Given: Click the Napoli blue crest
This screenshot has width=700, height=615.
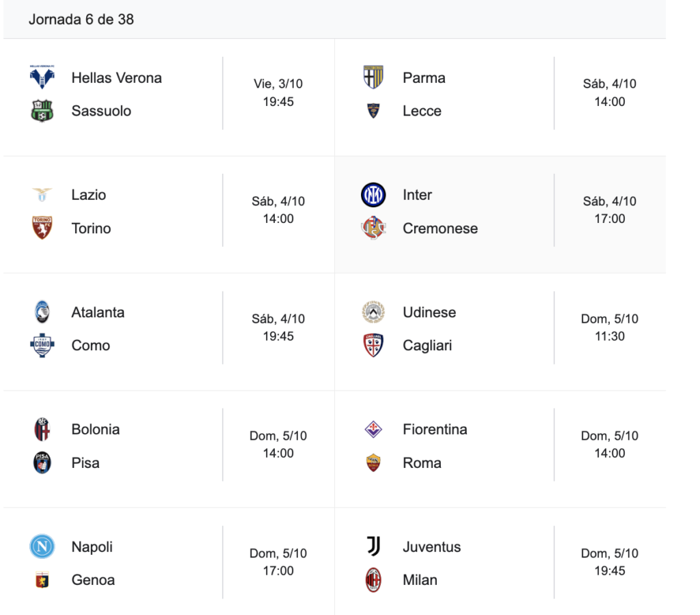Looking at the screenshot, I should pos(42,547).
